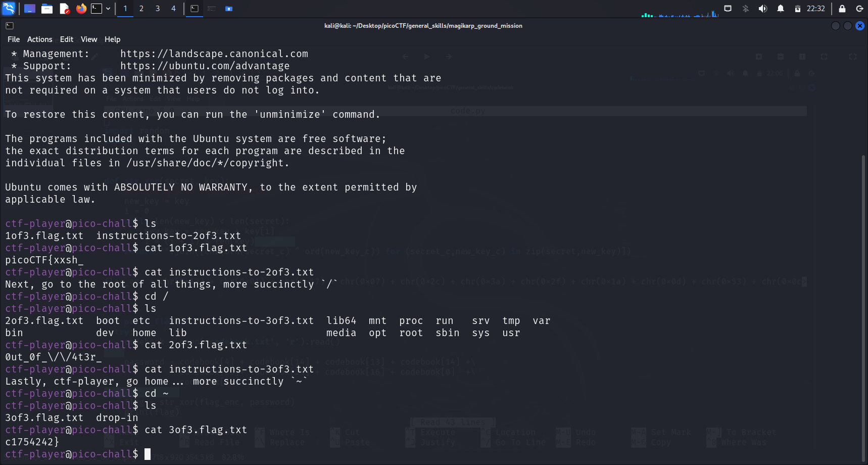Screen dimensions: 868x465
Task: Expand the terminal launcher dropdown arrow
Action: coord(108,9)
